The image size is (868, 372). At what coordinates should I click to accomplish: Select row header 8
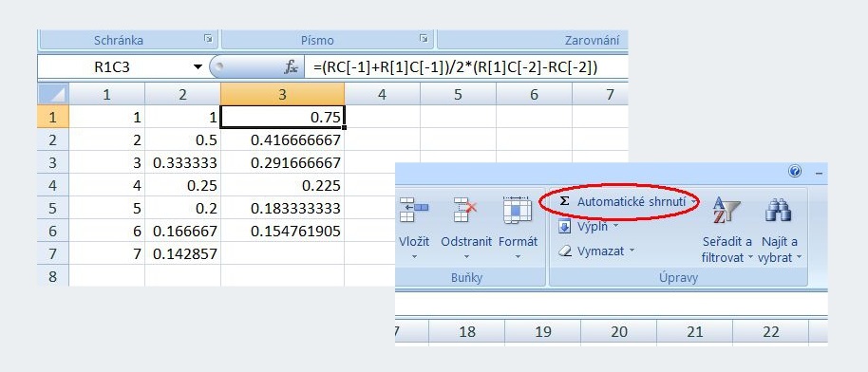53,275
